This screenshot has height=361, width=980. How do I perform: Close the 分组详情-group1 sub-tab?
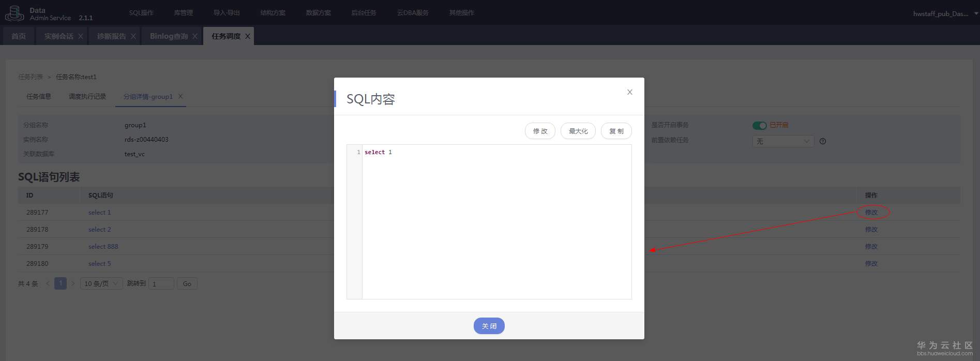coord(180,96)
